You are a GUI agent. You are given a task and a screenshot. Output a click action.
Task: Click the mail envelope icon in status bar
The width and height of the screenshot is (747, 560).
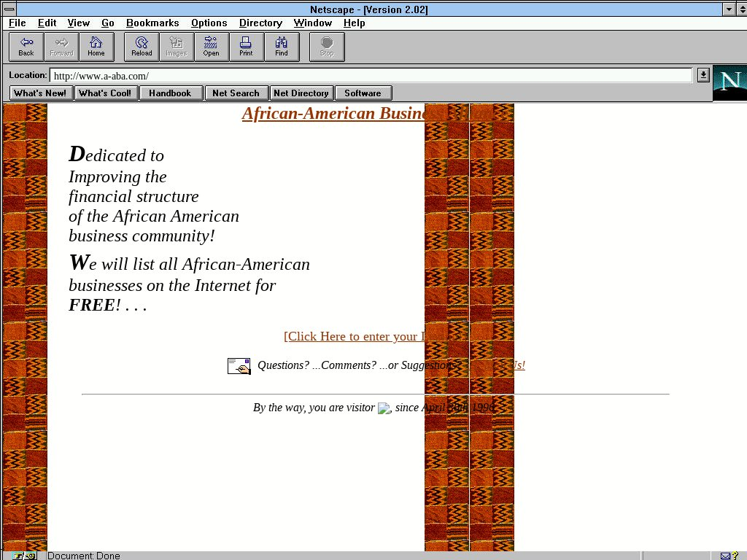tap(725, 556)
